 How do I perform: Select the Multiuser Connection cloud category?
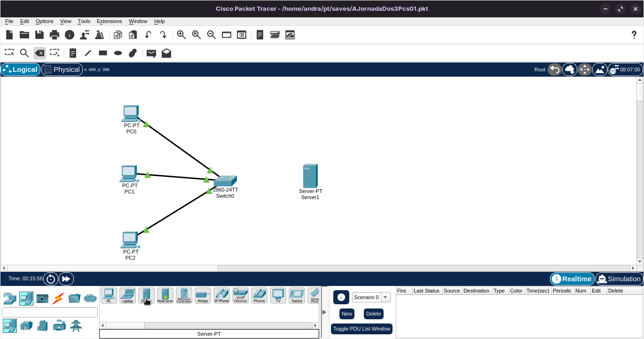click(90, 298)
